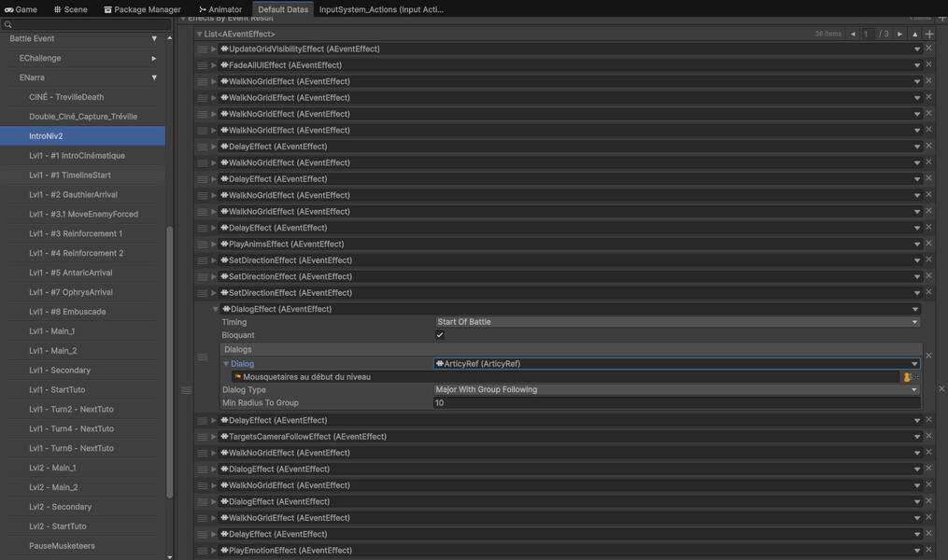Switch to the Animator tab

point(220,9)
